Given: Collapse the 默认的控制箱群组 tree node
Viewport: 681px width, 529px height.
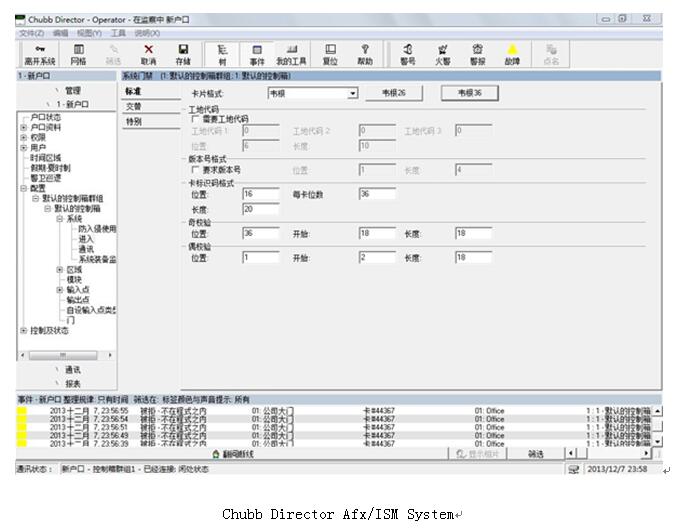Looking at the screenshot, I should (36, 198).
